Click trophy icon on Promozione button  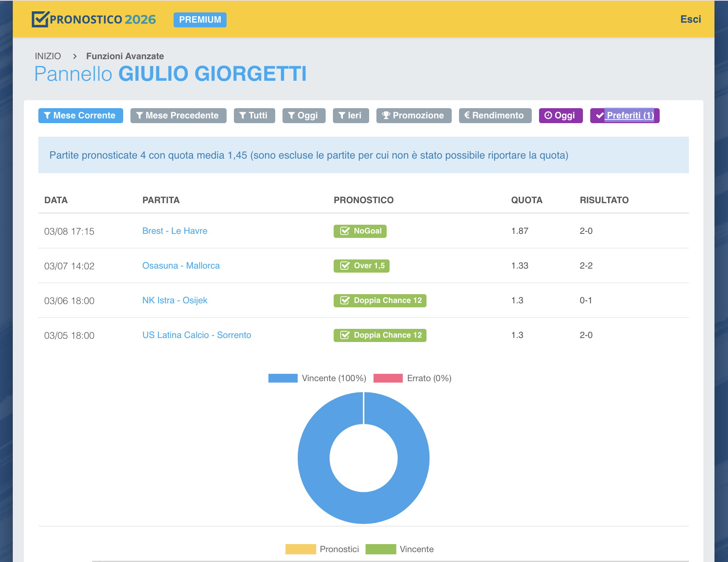tap(386, 115)
